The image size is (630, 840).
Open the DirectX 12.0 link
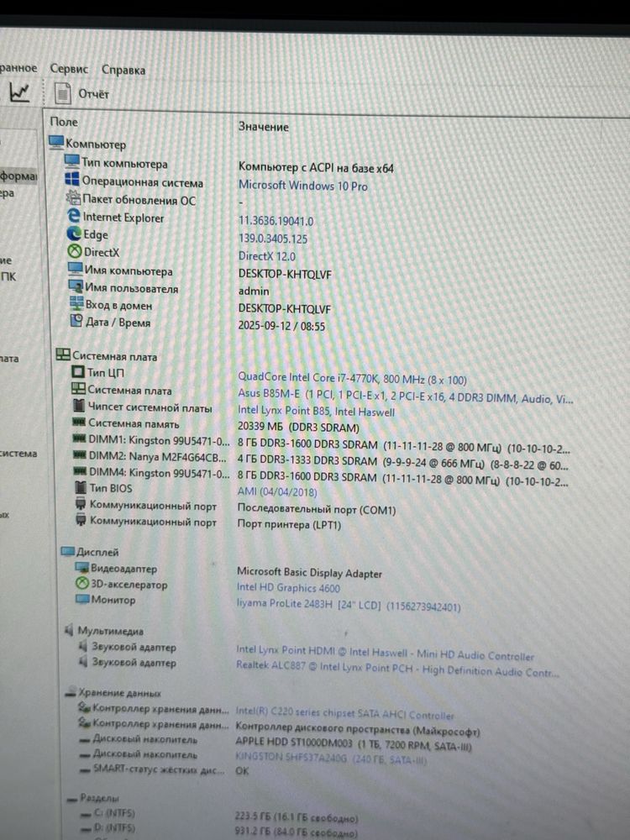[267, 256]
